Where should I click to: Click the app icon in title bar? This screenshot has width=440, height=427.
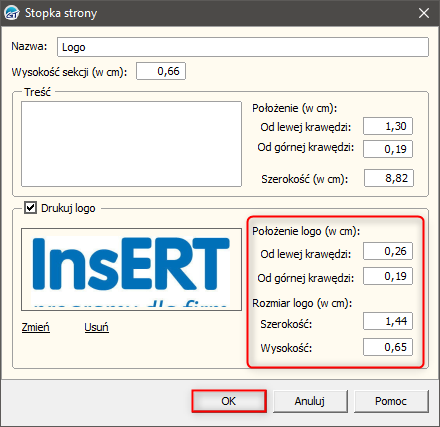tap(12, 13)
